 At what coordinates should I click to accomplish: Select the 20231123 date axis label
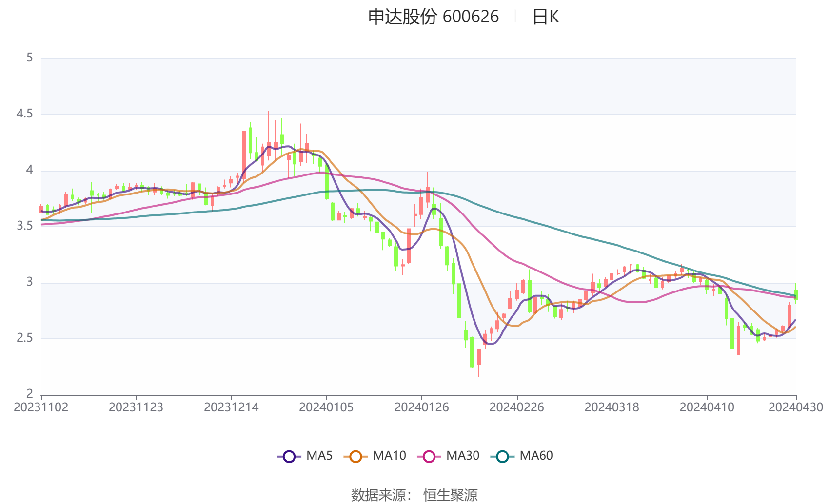(x=136, y=407)
